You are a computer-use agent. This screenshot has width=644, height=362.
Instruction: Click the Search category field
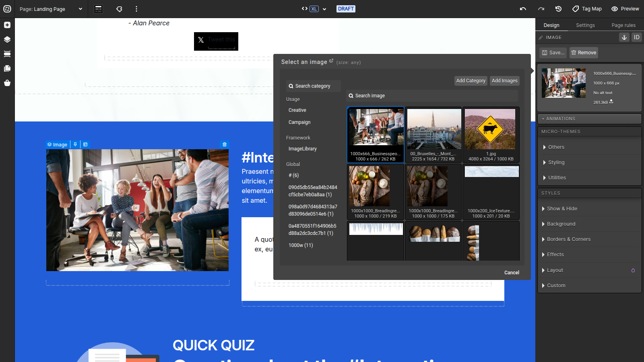coord(314,86)
